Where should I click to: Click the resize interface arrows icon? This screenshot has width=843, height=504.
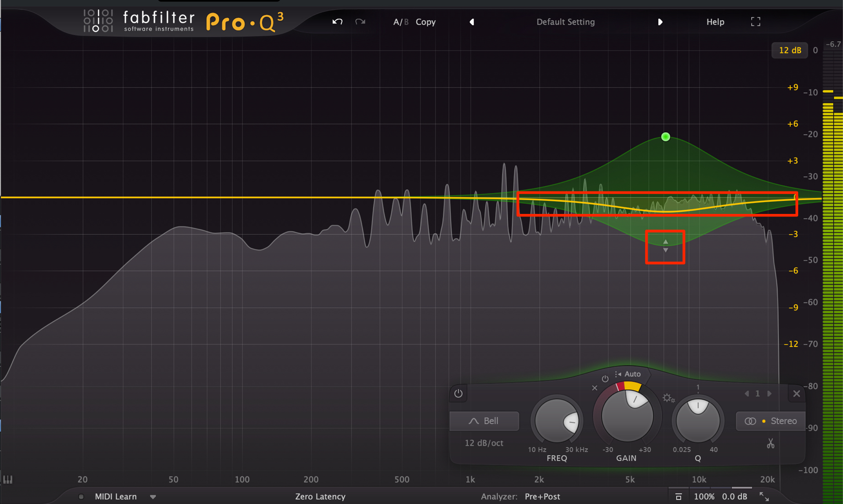click(x=764, y=497)
